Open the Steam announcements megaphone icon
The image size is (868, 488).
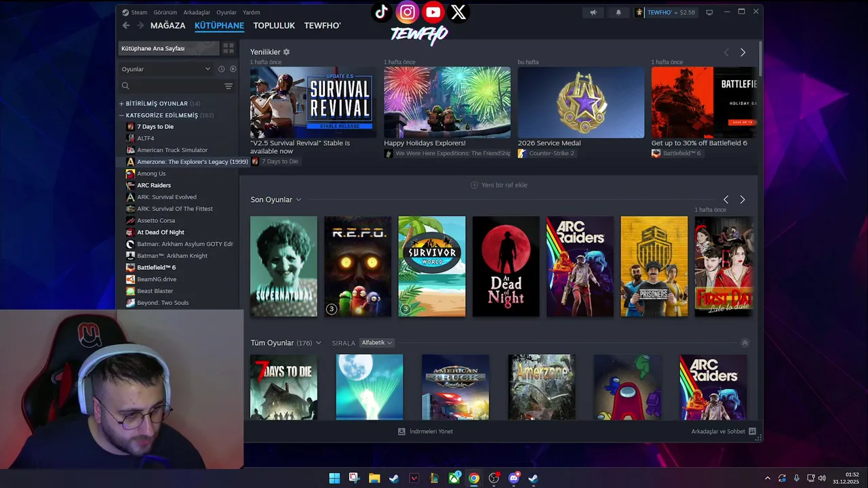click(593, 12)
